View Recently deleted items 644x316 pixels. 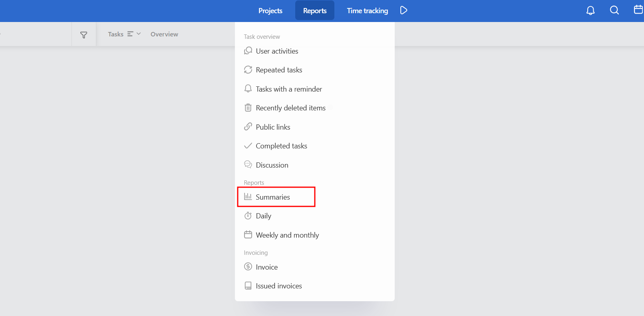tap(290, 108)
